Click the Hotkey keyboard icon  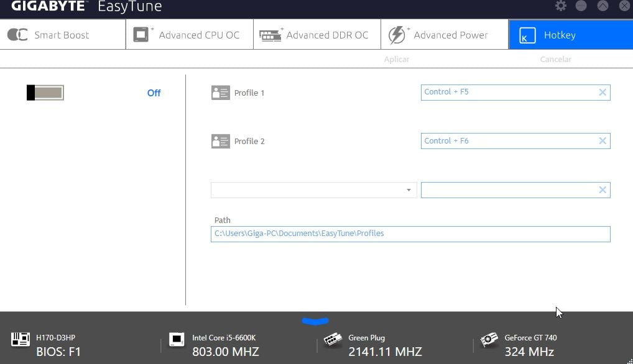(527, 35)
